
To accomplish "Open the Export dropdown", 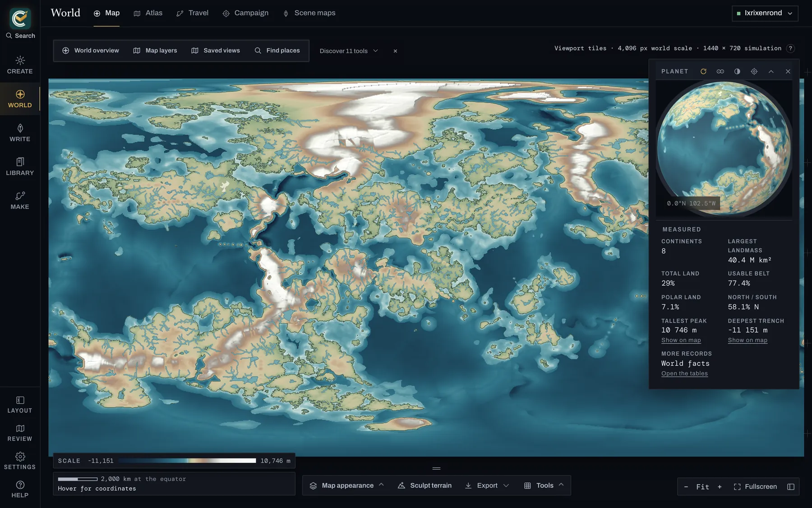I will (487, 485).
